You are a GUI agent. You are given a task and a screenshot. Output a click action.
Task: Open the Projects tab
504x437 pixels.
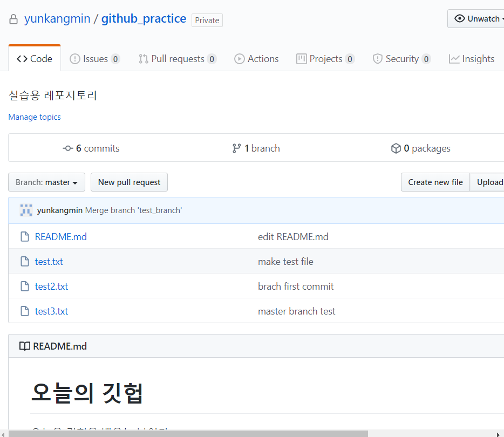(x=325, y=59)
